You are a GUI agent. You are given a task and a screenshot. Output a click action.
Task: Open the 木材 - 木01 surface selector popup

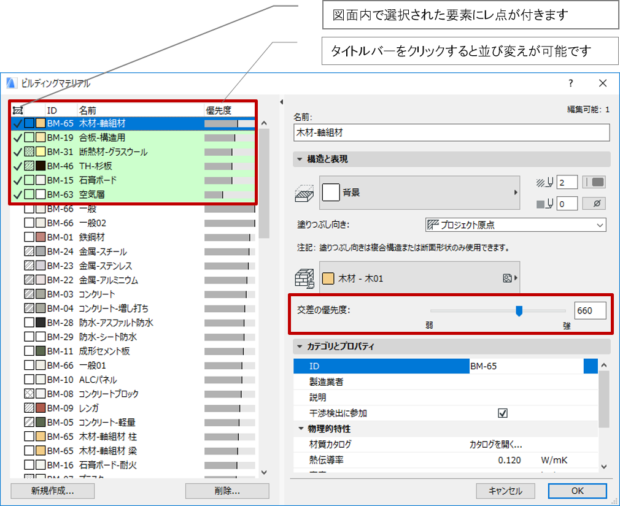pos(420,278)
